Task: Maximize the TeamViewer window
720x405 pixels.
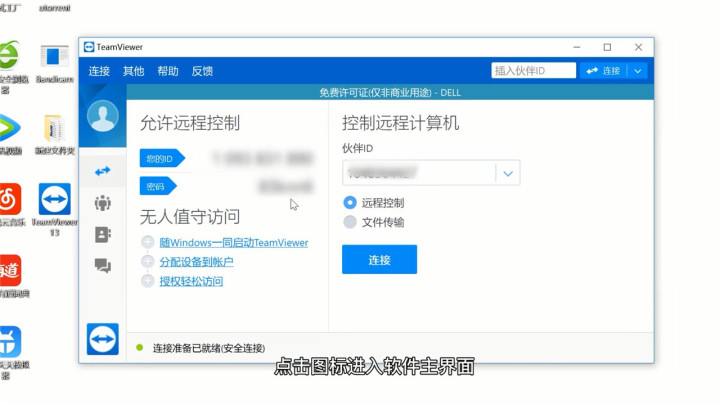Action: 607,47
